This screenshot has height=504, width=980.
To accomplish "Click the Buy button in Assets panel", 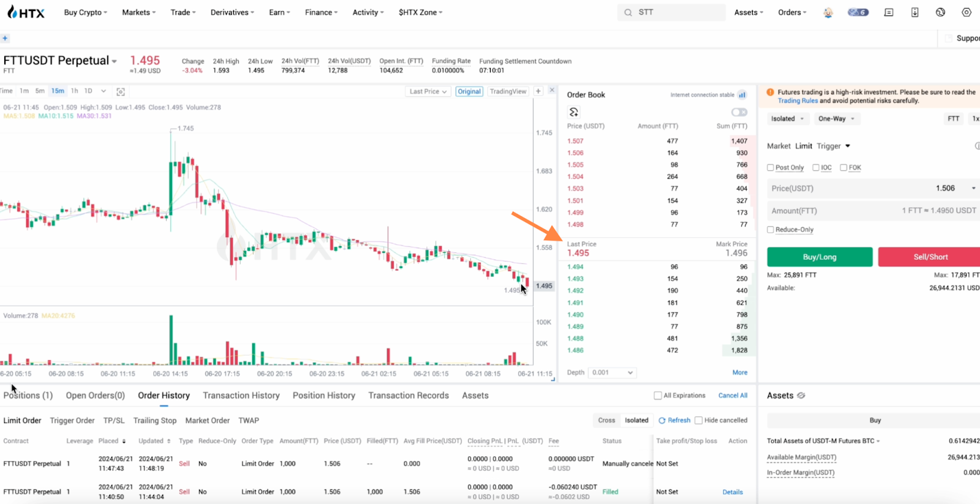I will 875,420.
